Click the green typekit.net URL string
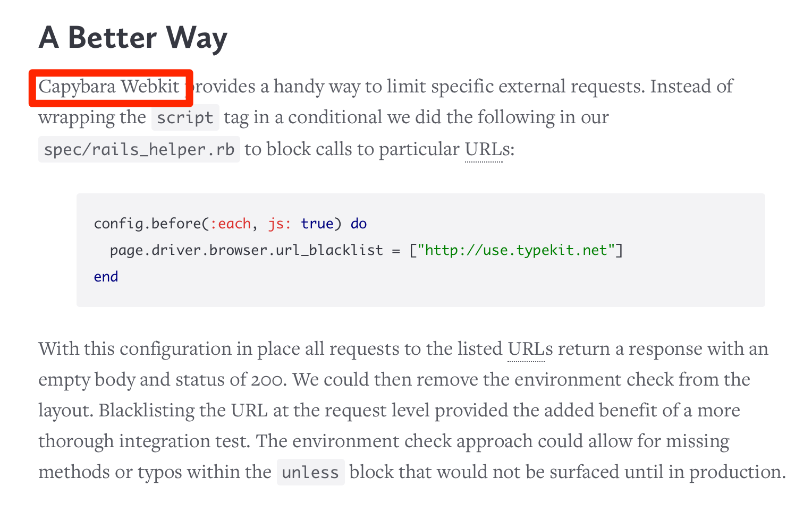Image resolution: width=812 pixels, height=512 pixels. coord(516,250)
